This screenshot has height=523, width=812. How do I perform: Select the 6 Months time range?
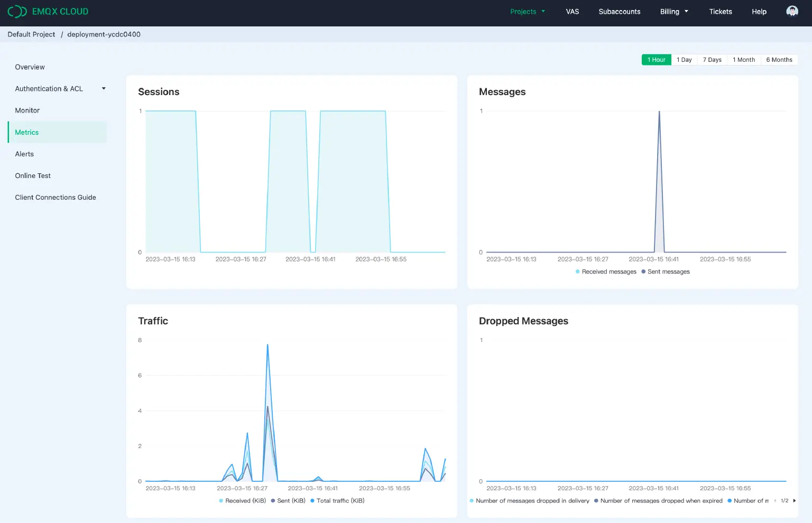coord(779,59)
